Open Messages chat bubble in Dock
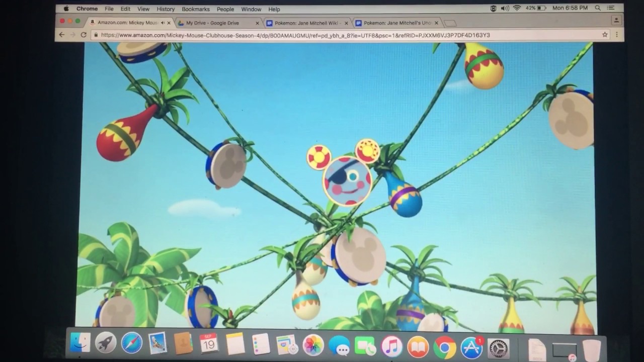 click(339, 346)
